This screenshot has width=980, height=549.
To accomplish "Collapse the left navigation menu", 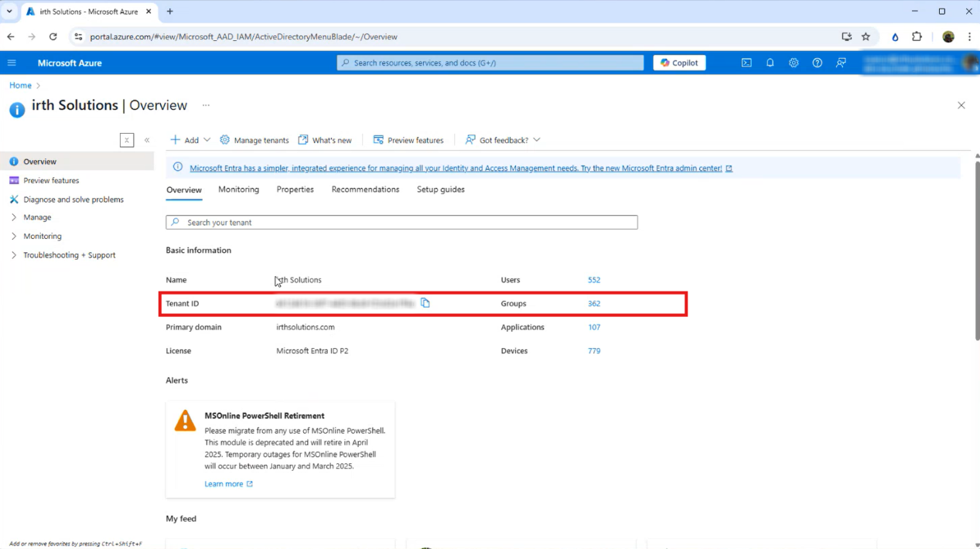I will pyautogui.click(x=147, y=140).
